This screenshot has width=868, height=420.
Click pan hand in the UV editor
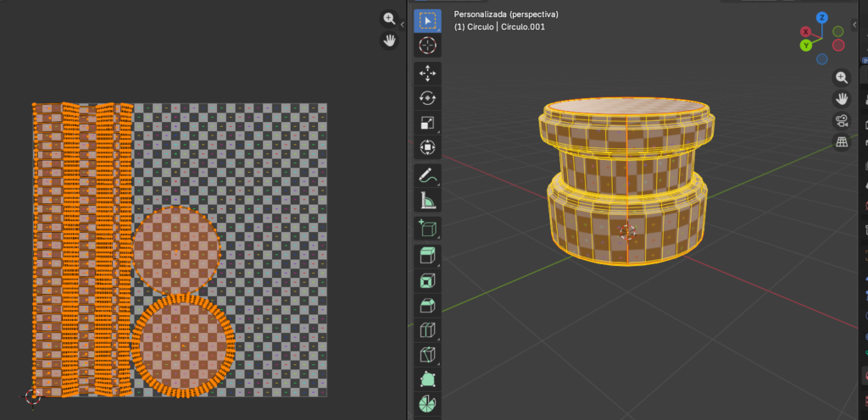389,41
